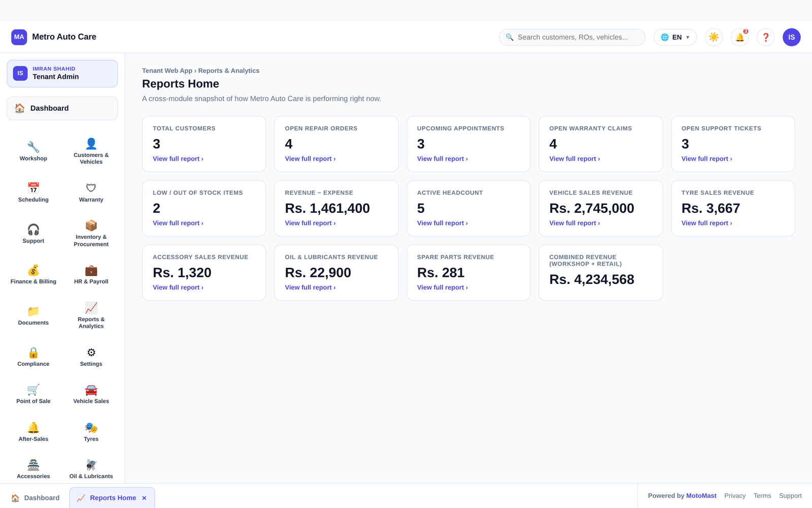Open the Scheduling calendar icon

pyautogui.click(x=33, y=193)
